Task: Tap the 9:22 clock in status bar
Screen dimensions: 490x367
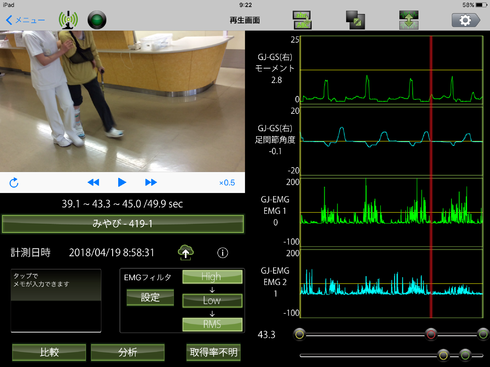Action: click(245, 5)
